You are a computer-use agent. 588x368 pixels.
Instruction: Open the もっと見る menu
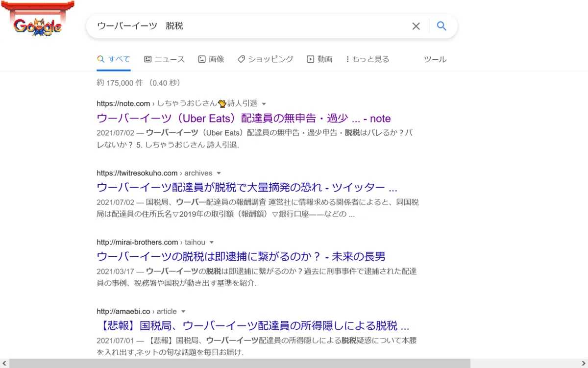(367, 59)
